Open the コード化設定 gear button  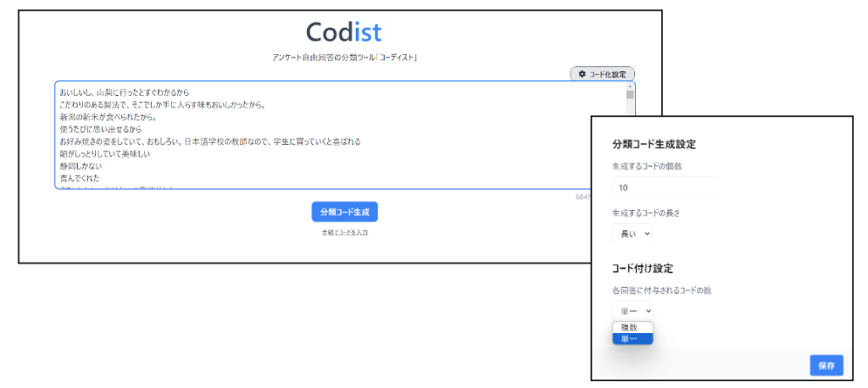point(603,75)
